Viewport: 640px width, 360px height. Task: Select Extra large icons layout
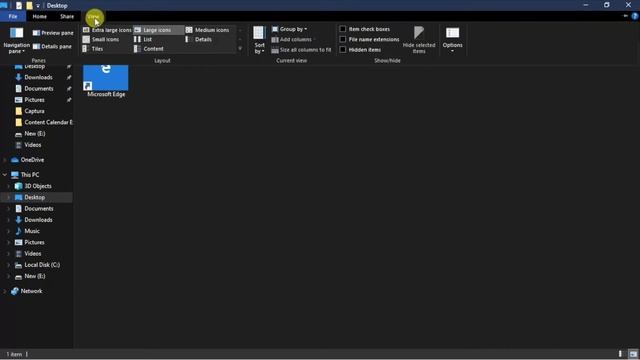107,30
